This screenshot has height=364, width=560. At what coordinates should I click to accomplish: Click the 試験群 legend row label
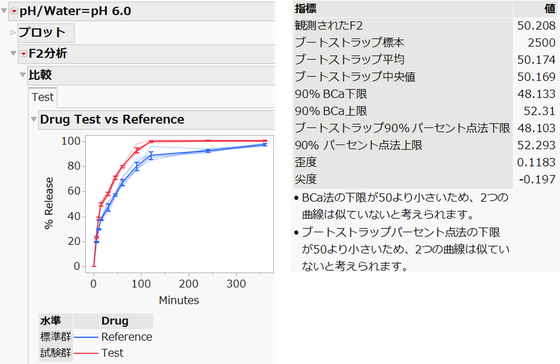pos(56,353)
